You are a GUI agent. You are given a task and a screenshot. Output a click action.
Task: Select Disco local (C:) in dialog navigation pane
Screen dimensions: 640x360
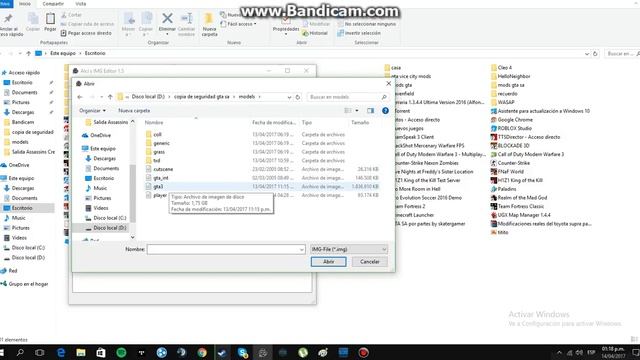point(106,218)
